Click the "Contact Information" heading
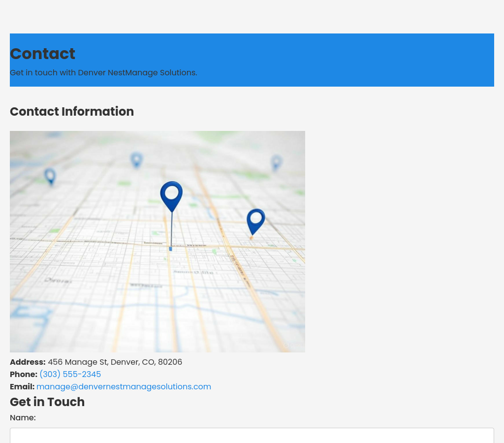 click(x=72, y=112)
